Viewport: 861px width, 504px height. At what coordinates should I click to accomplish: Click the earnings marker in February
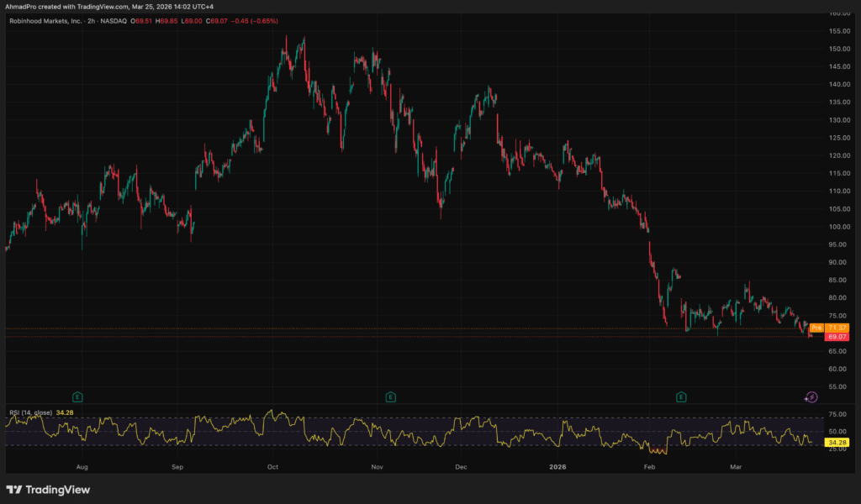pyautogui.click(x=681, y=396)
